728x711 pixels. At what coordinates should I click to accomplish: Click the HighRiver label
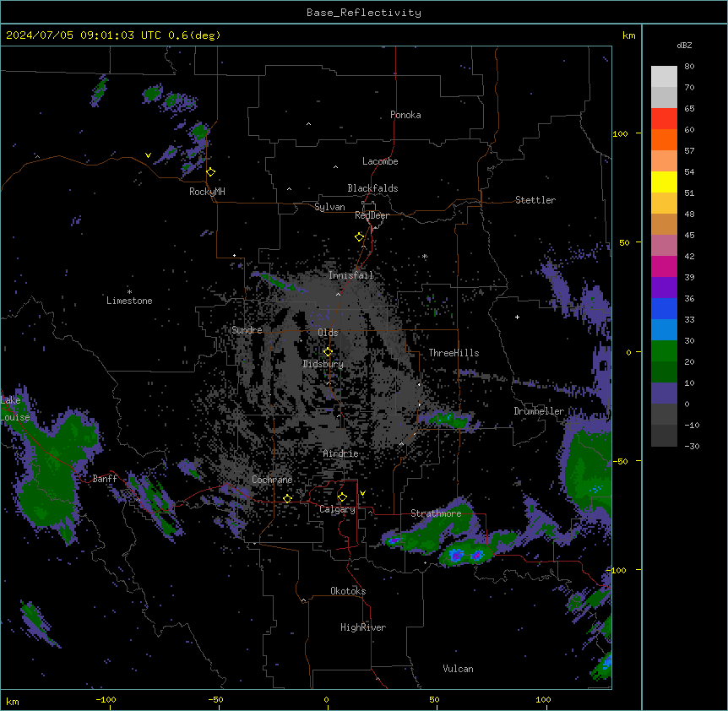[363, 627]
